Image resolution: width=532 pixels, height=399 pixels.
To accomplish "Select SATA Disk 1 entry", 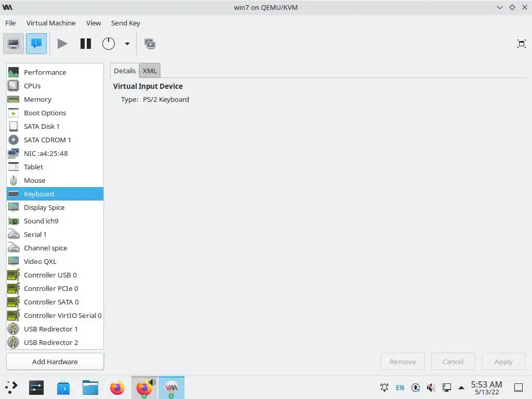I will 55,127.
